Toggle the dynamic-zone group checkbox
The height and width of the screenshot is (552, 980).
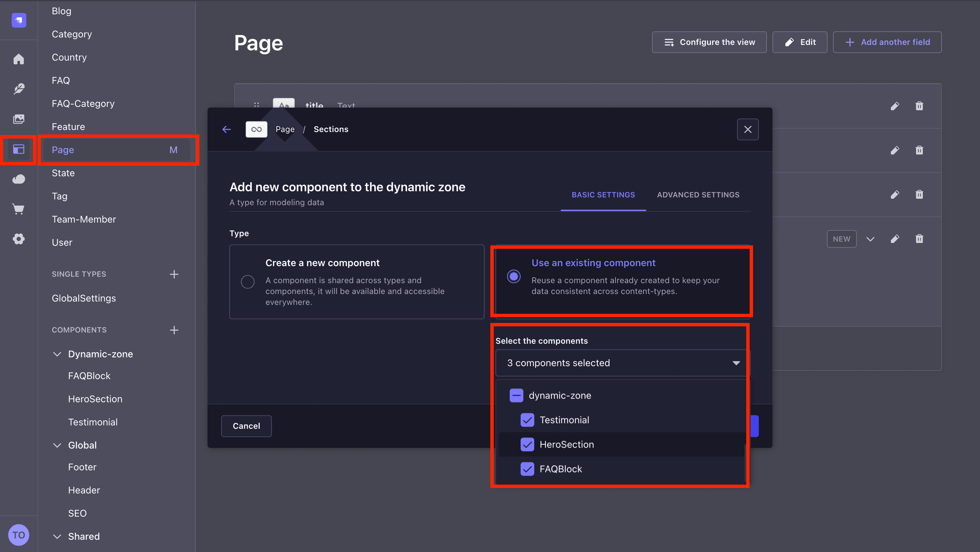point(516,396)
